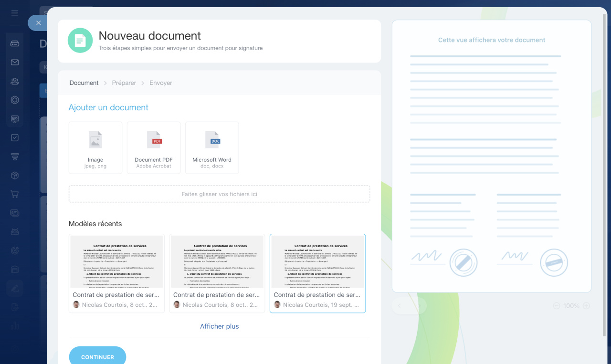Viewport: 611px width, 364px height.
Task: Open the mail envelope icon in sidebar
Action: pos(15,62)
